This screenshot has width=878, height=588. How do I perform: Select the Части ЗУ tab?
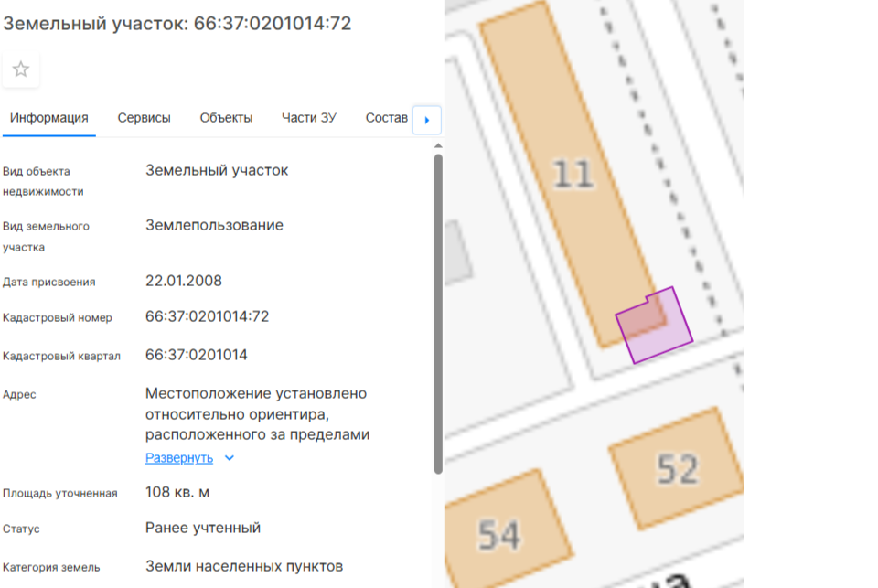pyautogui.click(x=309, y=118)
